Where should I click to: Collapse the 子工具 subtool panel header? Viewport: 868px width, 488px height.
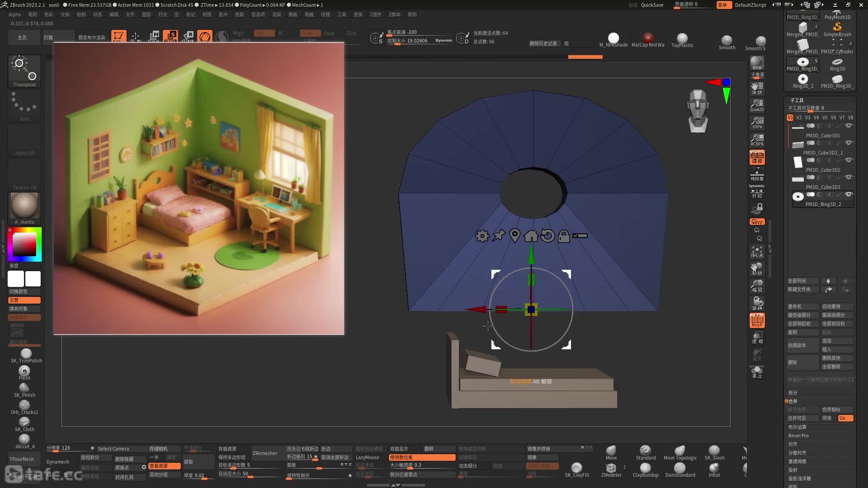797,100
